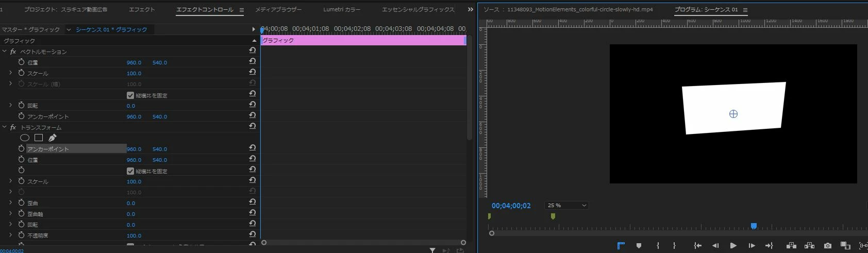
Task: Click the blue playhead on program monitor ruler
Action: click(x=754, y=226)
